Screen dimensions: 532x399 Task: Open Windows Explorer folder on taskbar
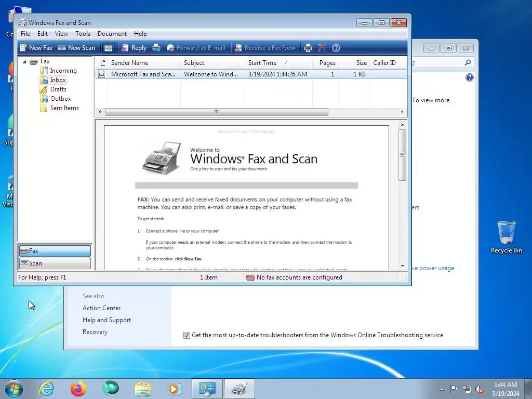pyautogui.click(x=143, y=389)
